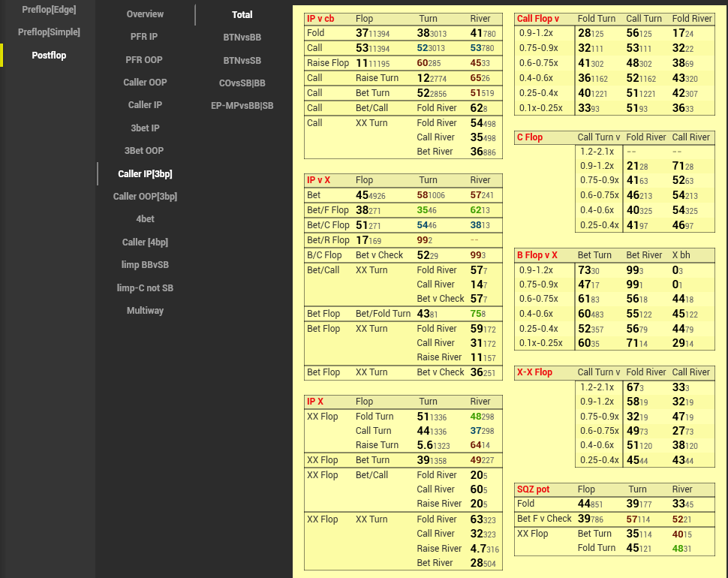The height and width of the screenshot is (578, 728).
Task: Select the COvsSB|BB position filter
Action: tap(242, 83)
